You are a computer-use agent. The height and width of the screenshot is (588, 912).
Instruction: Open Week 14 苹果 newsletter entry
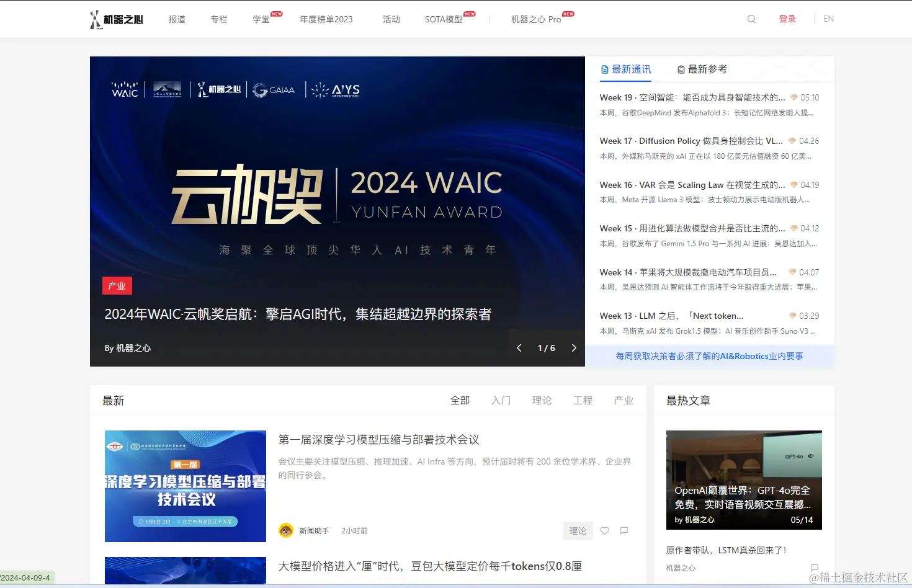tap(688, 272)
